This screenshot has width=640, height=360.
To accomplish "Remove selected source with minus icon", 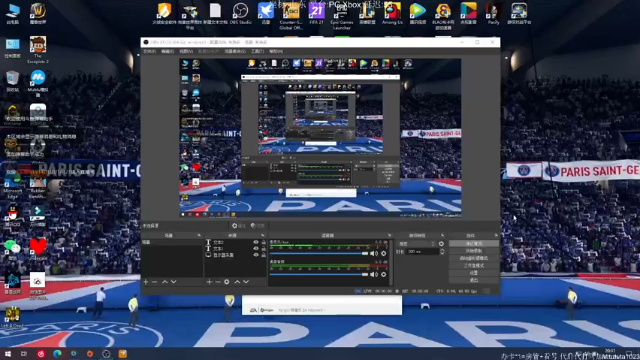I will pos(218,282).
